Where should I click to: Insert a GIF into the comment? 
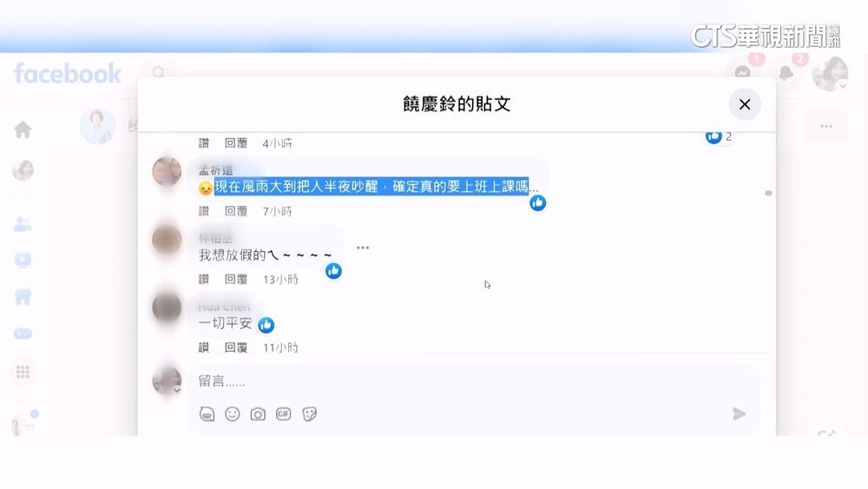tap(284, 413)
